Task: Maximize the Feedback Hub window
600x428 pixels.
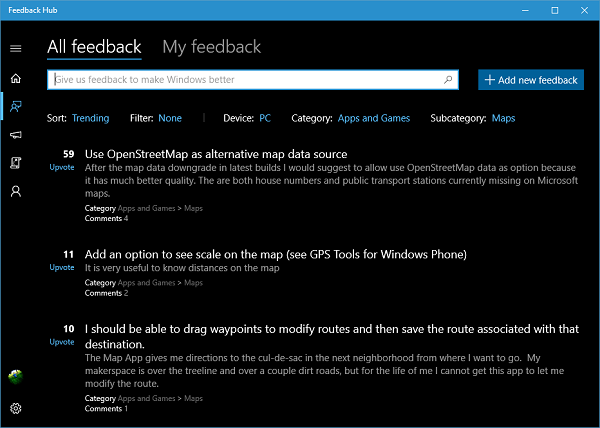Action: (x=554, y=10)
